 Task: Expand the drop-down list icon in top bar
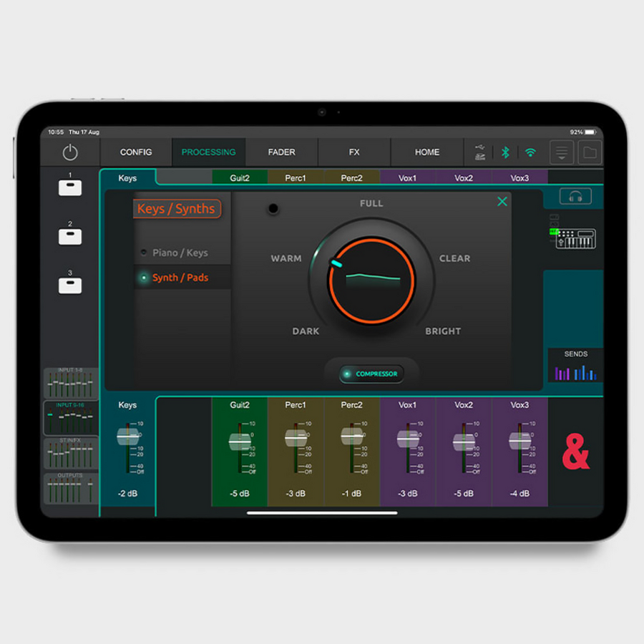pyautogui.click(x=562, y=152)
